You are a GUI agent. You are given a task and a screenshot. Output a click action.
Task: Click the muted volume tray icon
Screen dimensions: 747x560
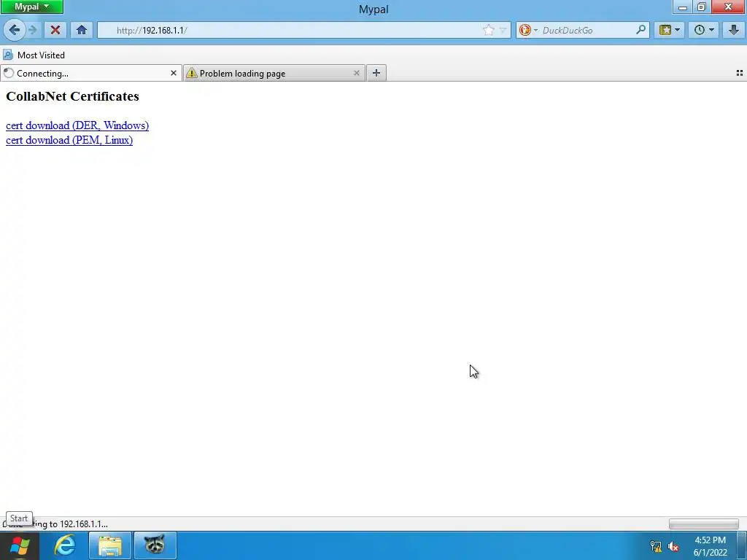673,547
